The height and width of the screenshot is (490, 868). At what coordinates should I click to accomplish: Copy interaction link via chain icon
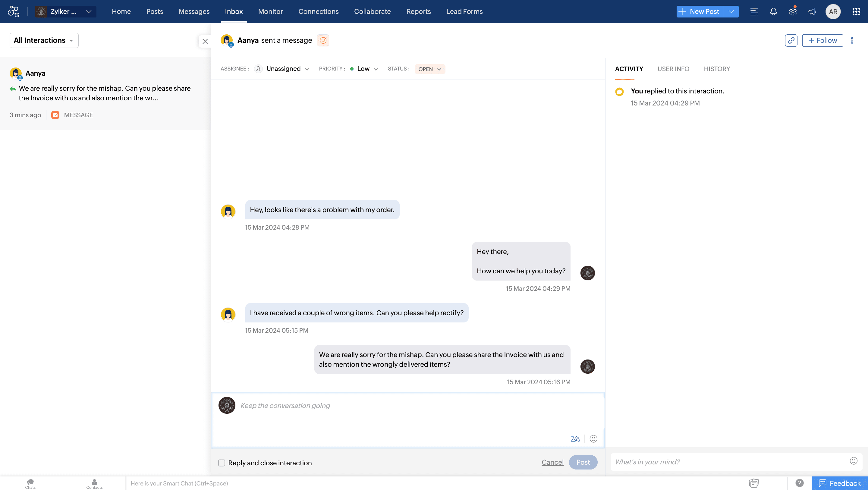[791, 40]
